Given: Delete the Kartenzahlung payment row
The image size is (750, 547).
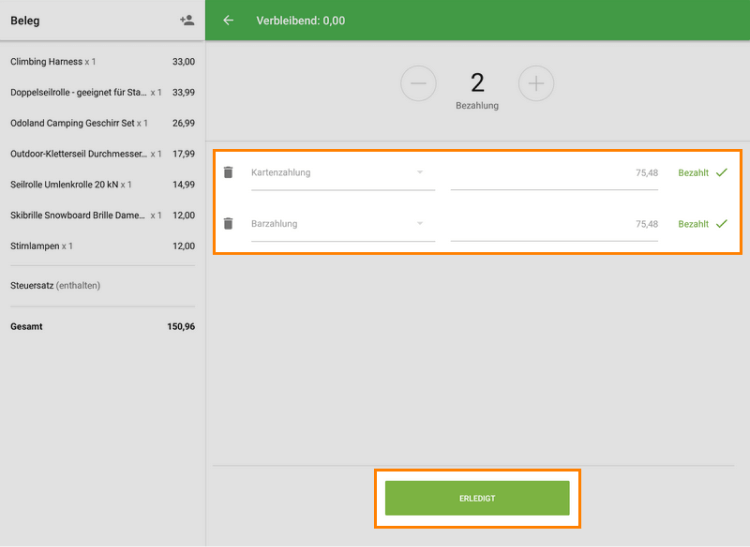Looking at the screenshot, I should pos(228,173).
